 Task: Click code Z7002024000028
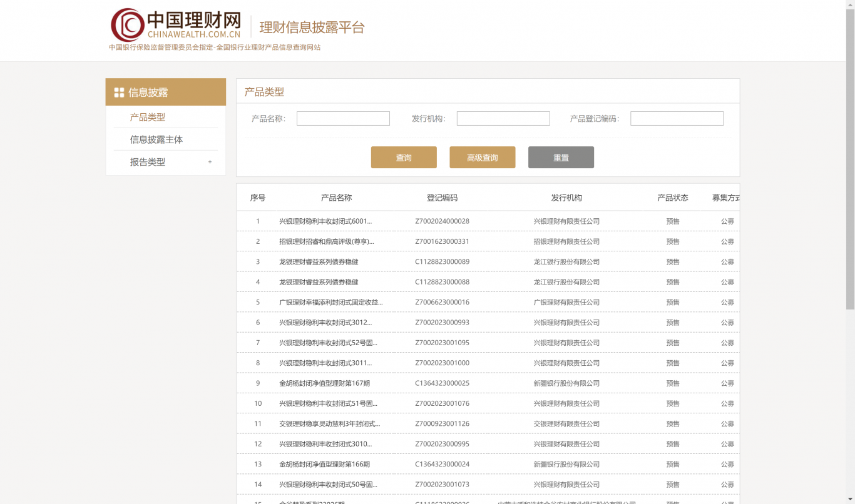[443, 221]
